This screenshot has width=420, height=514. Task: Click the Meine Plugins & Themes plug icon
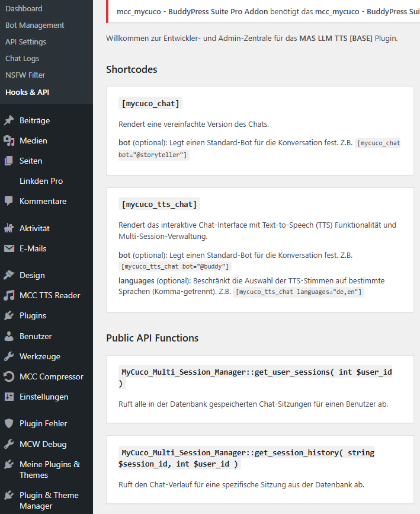[9, 464]
